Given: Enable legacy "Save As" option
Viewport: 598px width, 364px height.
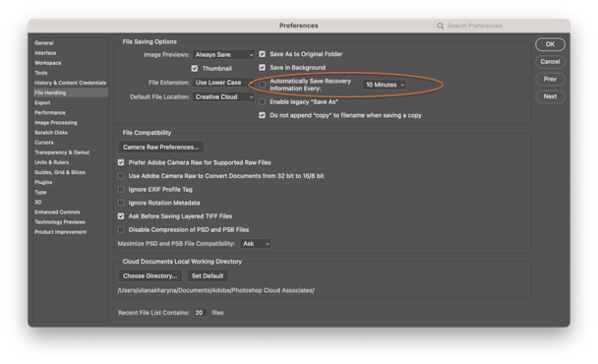Looking at the screenshot, I should [263, 102].
